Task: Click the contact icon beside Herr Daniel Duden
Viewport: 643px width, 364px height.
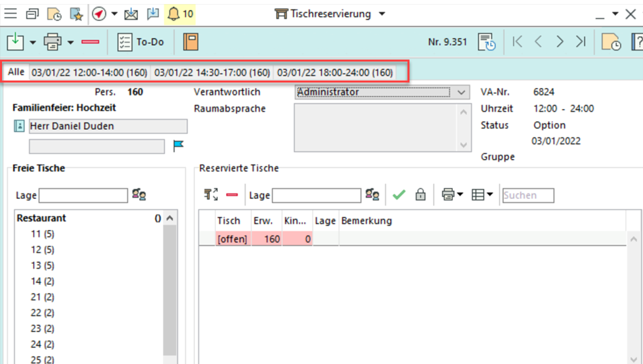Action: point(19,127)
